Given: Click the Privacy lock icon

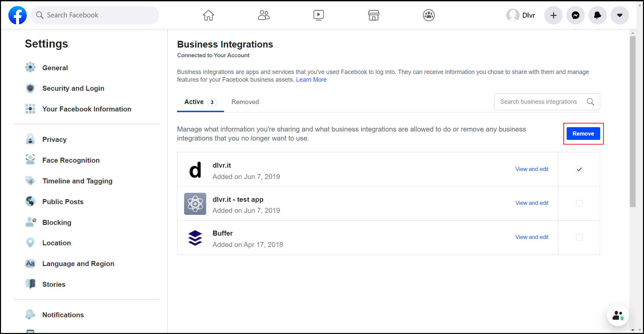Looking at the screenshot, I should (30, 139).
